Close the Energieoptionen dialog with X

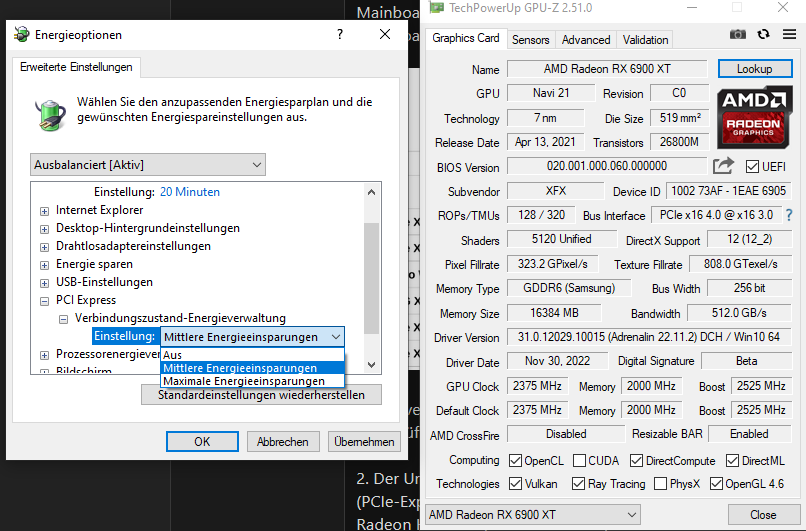click(385, 34)
